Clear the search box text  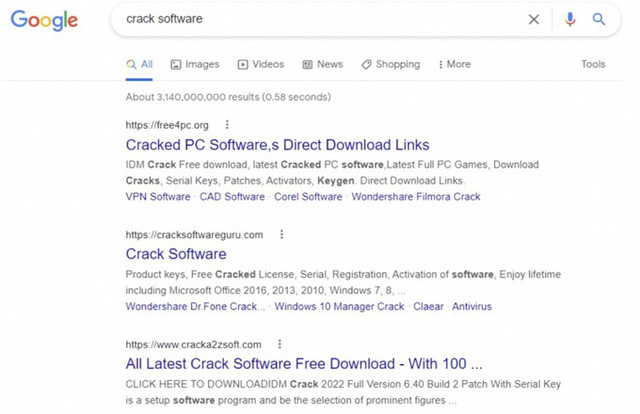point(534,19)
